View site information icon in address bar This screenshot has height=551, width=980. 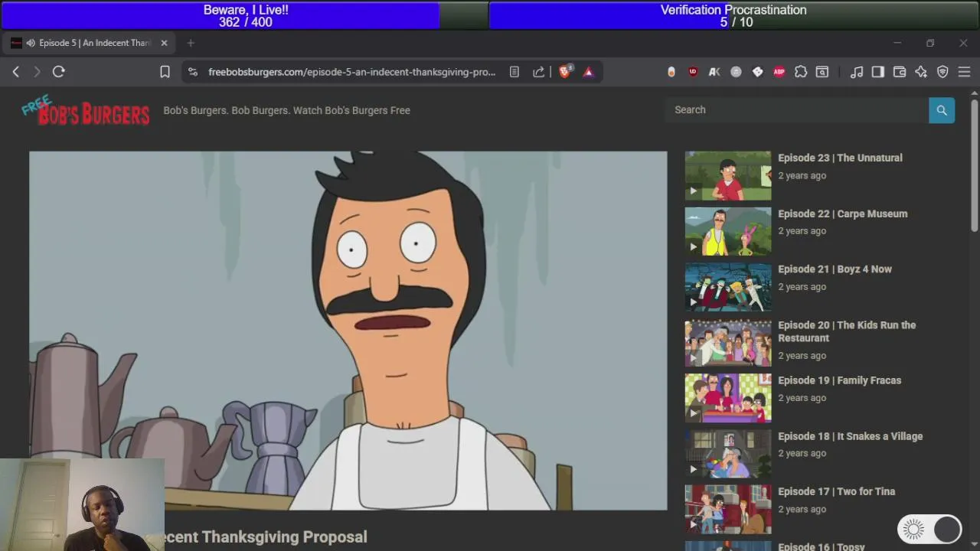point(193,72)
